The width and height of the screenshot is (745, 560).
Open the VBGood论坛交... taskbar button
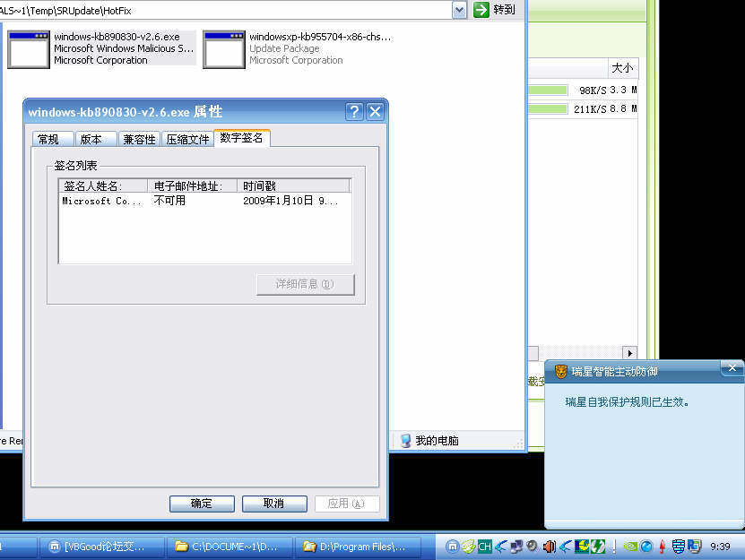pyautogui.click(x=101, y=547)
